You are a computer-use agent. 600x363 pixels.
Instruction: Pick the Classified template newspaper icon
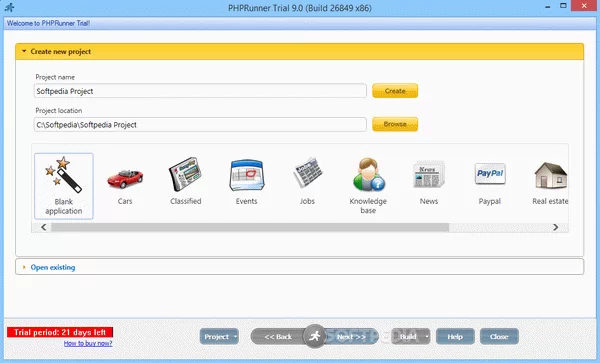[186, 174]
